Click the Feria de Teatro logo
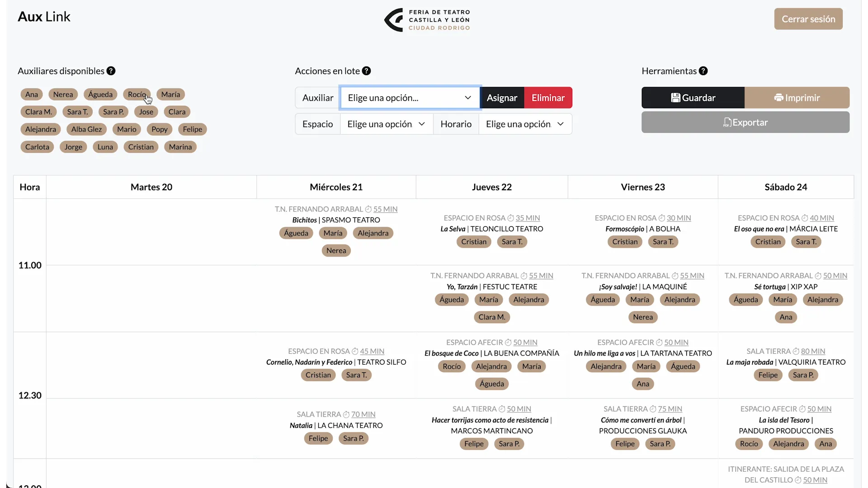The width and height of the screenshot is (868, 488). pyautogui.click(x=427, y=20)
